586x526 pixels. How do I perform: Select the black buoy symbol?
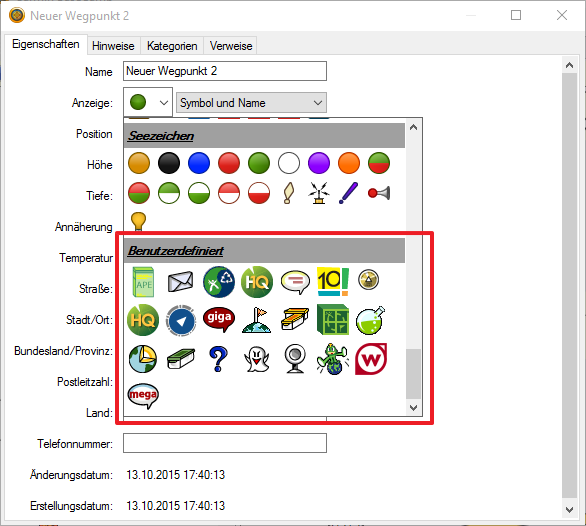(x=169, y=163)
